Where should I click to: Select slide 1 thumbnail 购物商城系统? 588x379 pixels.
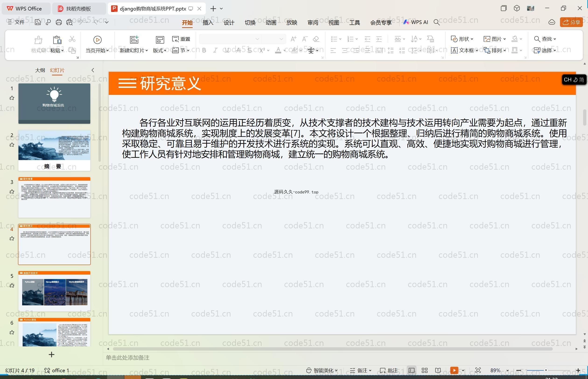[x=54, y=104]
